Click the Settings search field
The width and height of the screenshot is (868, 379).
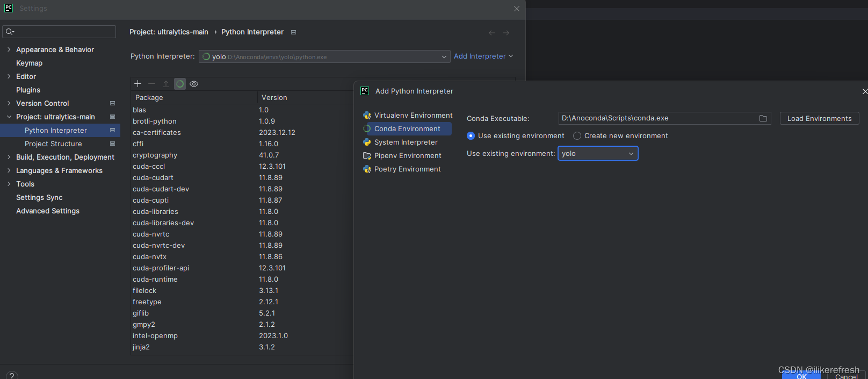click(59, 32)
